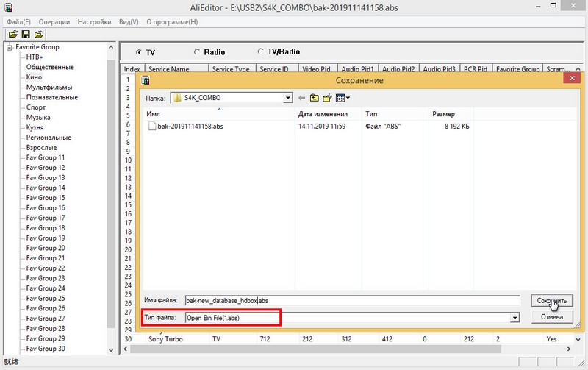The width and height of the screenshot is (588, 370).
Task: Select НТВ+ in favorite tree
Action: pyautogui.click(x=35, y=57)
